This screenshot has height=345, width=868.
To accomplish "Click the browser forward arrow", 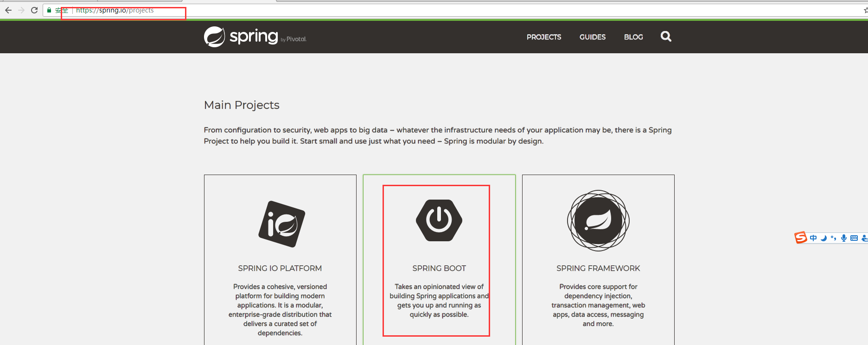I will click(x=21, y=10).
